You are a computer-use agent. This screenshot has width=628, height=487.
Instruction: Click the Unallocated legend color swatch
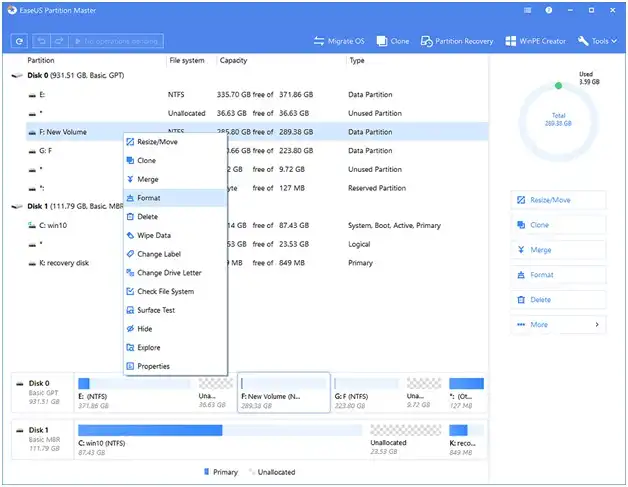pos(252,472)
